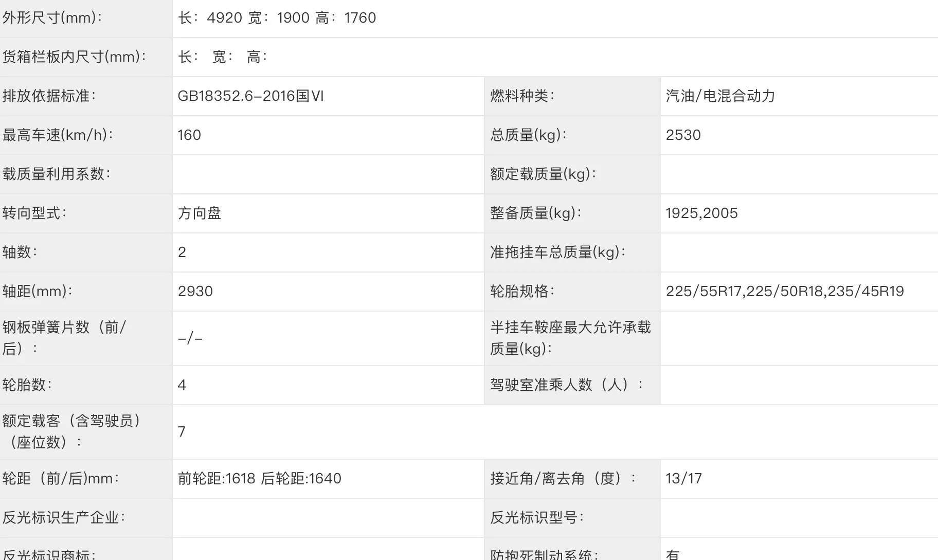Click the 轮胎规格 label cell

[x=572, y=292]
